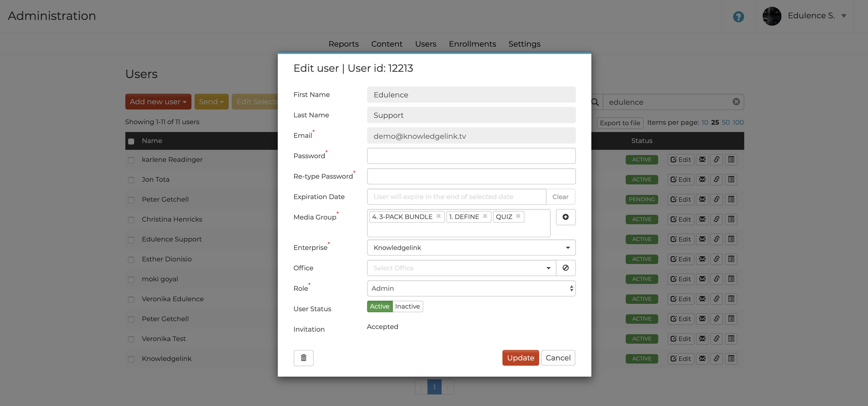Open the Role Admin selector
This screenshot has width=868, height=406.
click(x=471, y=288)
